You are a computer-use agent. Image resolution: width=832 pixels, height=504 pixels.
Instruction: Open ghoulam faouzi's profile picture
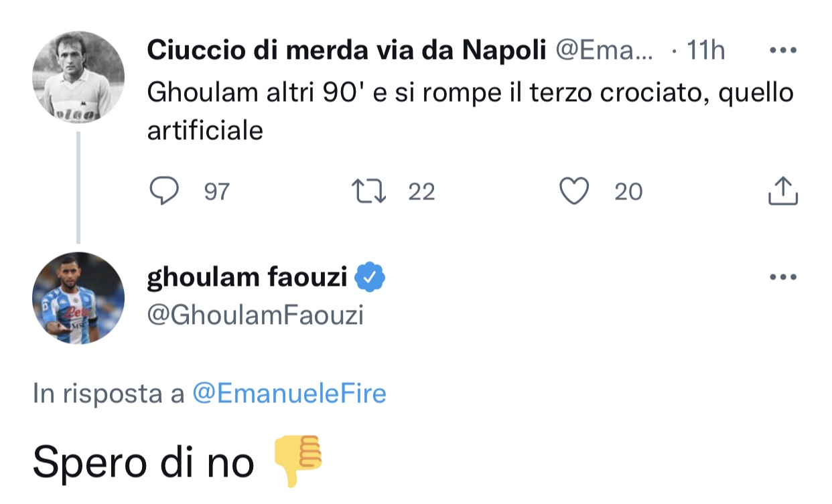pos(78,298)
